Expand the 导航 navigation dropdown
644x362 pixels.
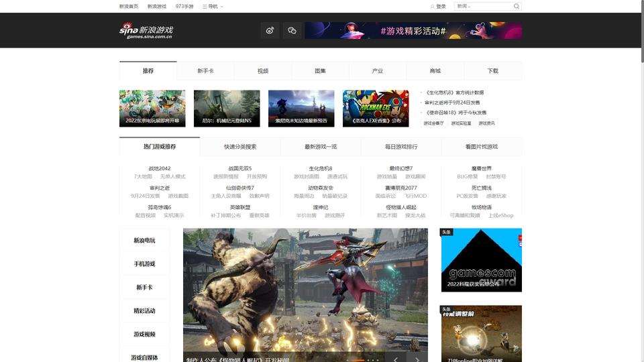[213, 7]
